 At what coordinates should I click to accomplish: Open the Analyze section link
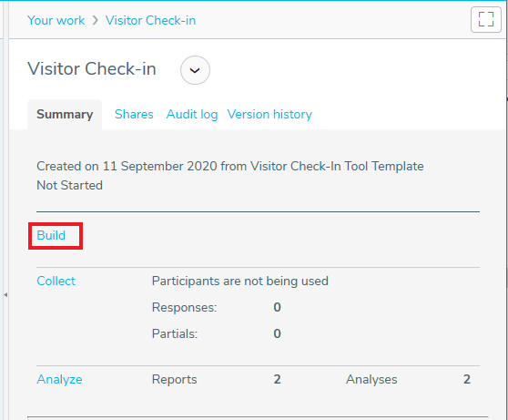[x=59, y=380]
